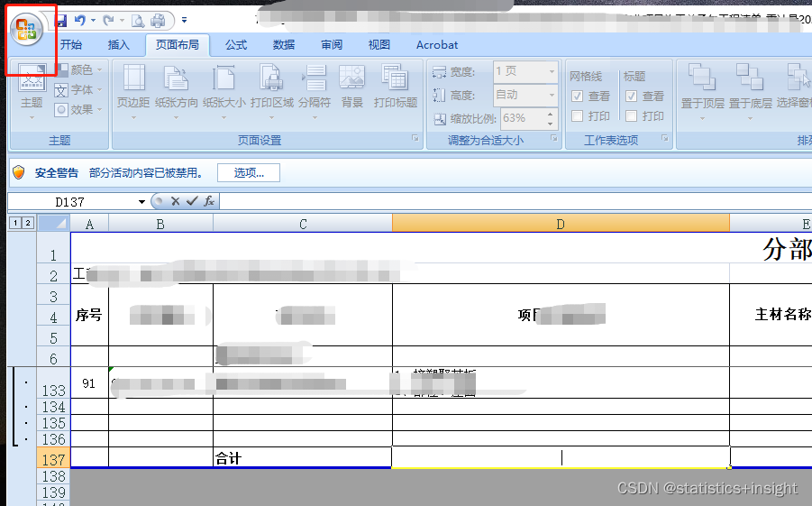Screen dimensions: 812x506
Task: Toggle 标题 打印 checkbox
Action: coord(631,116)
